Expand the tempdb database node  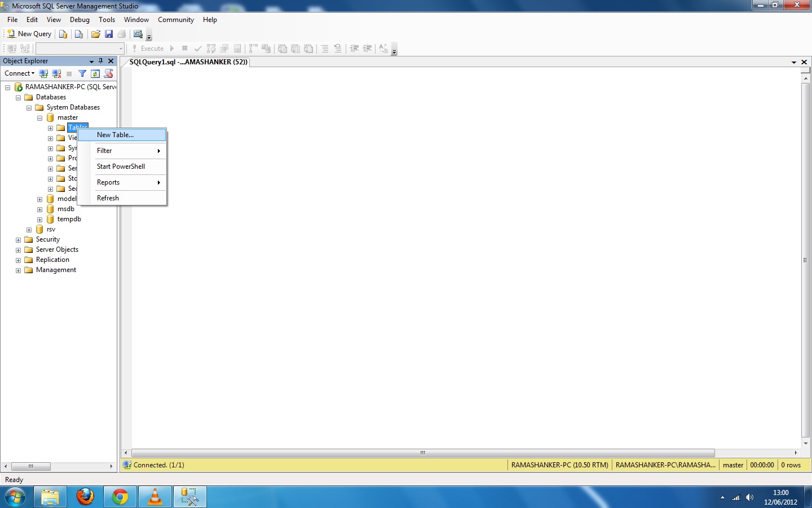39,220
